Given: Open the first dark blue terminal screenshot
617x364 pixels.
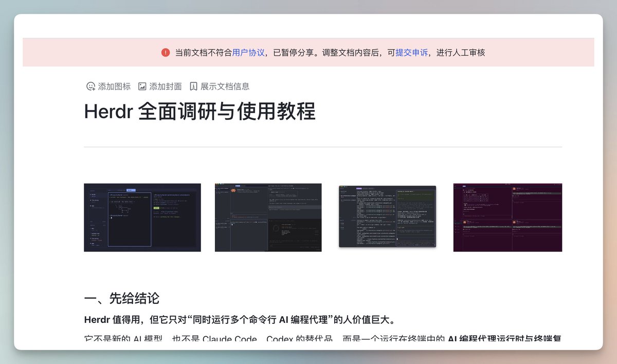Looking at the screenshot, I should (142, 217).
